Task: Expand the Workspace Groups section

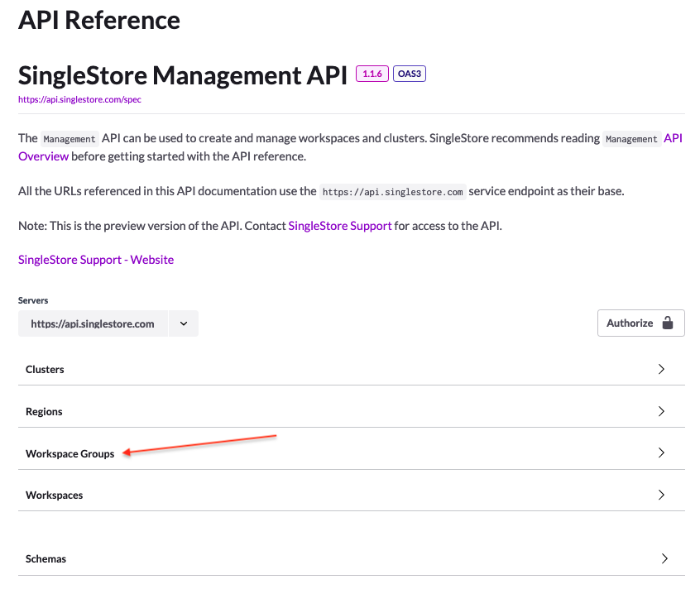Action: pyautogui.click(x=352, y=453)
